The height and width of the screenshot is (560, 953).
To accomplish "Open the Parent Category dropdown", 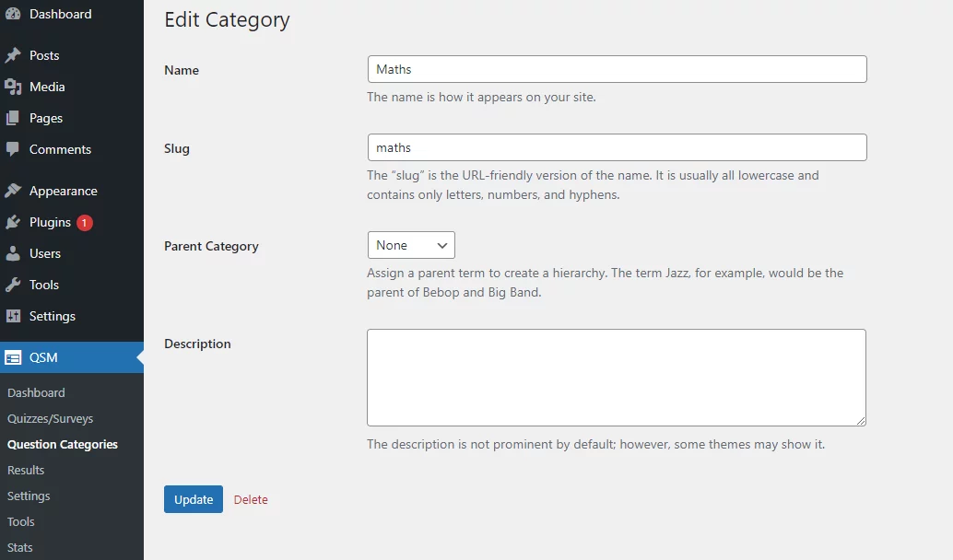I will [411, 245].
